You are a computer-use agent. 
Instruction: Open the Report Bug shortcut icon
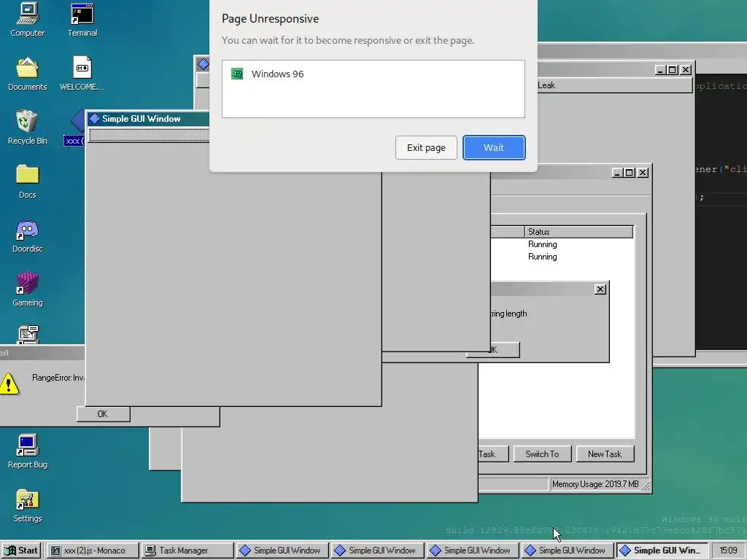(x=27, y=451)
